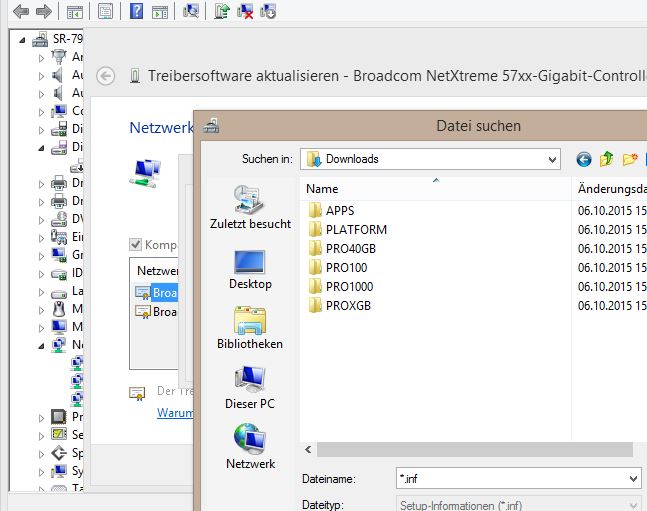Image resolution: width=647 pixels, height=511 pixels.
Task: Select the Sp tree item in Device Manager
Action: pyautogui.click(x=67, y=453)
